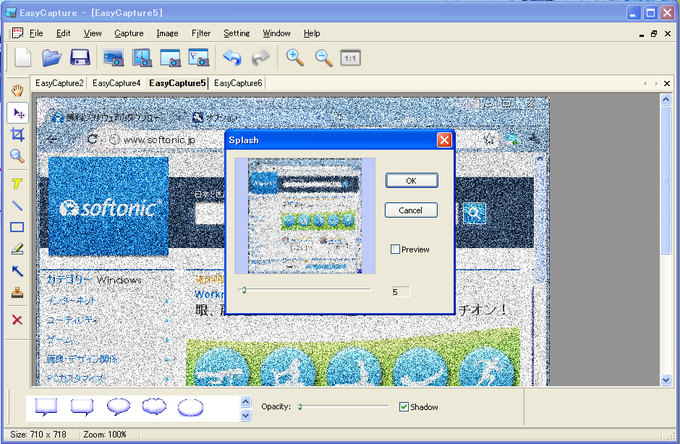Click the New document icon
Image resolution: width=680 pixels, height=444 pixels.
(x=23, y=58)
